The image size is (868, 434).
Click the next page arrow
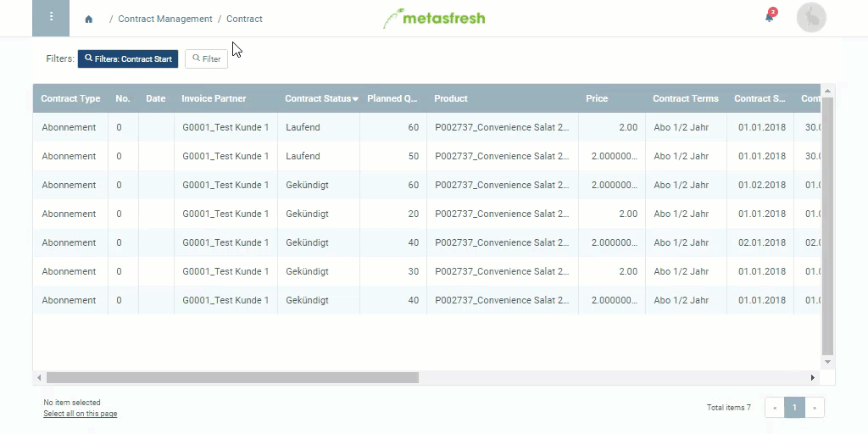[x=815, y=408]
